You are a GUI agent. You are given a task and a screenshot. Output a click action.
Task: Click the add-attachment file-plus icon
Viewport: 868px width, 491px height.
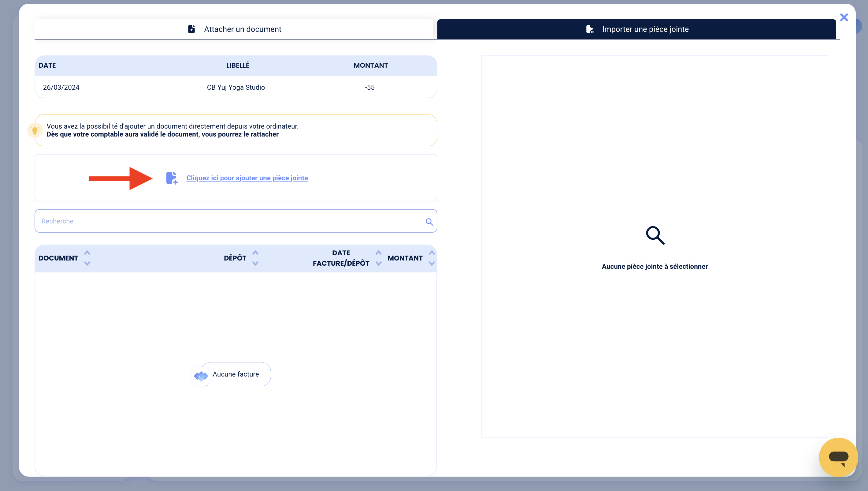pyautogui.click(x=172, y=178)
